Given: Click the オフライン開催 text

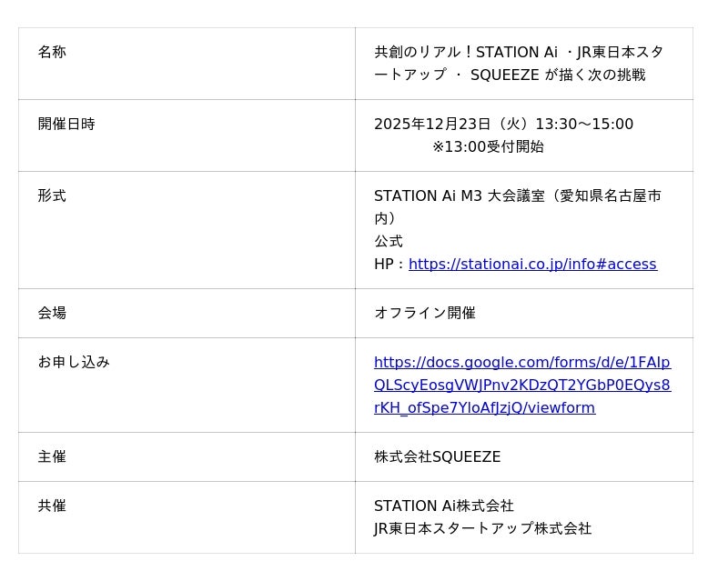Looking at the screenshot, I should (x=425, y=314).
